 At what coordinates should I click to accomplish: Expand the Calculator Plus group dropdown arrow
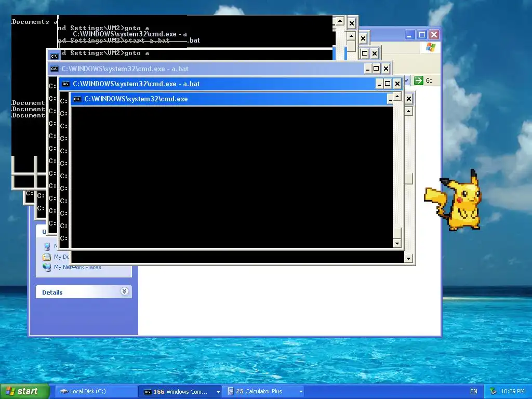pos(301,392)
